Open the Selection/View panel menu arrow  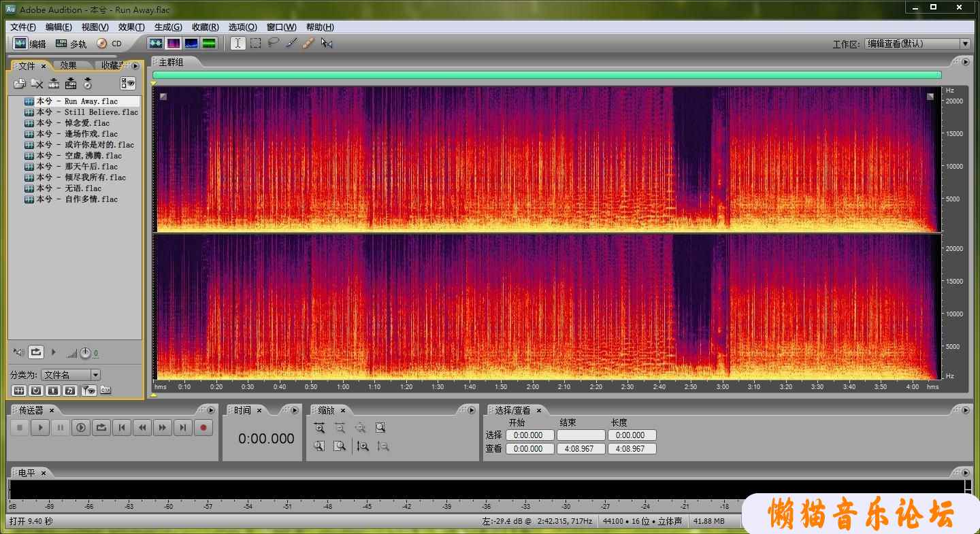coord(965,410)
